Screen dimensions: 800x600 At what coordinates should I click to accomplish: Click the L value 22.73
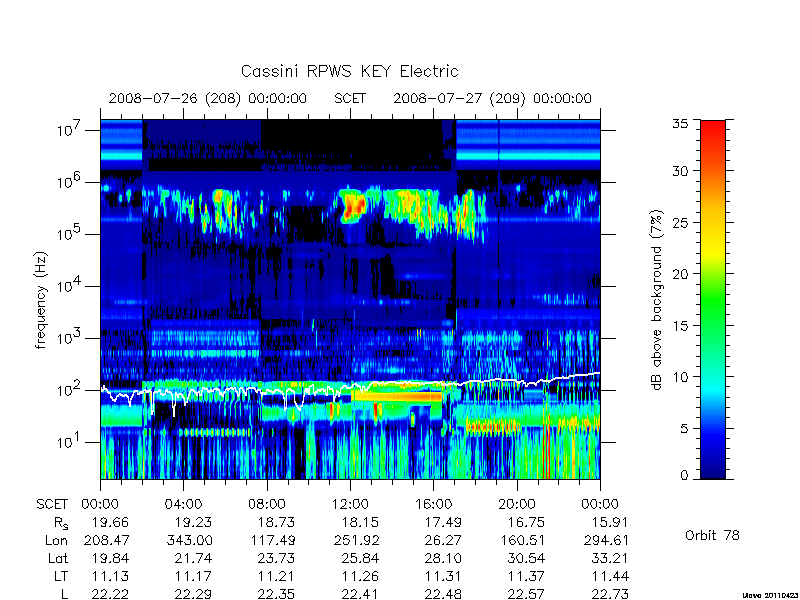tap(610, 594)
